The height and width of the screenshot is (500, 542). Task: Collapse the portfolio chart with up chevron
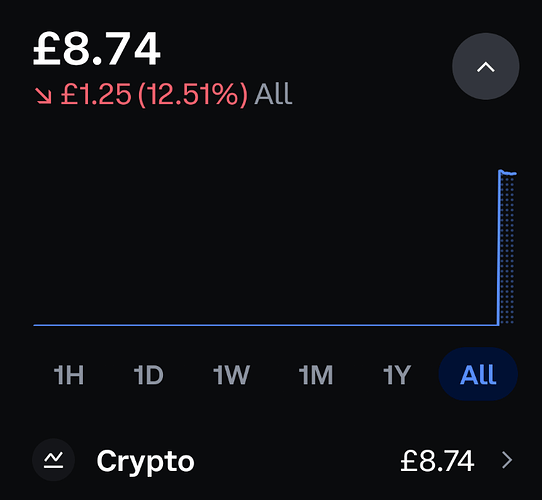pyautogui.click(x=486, y=67)
